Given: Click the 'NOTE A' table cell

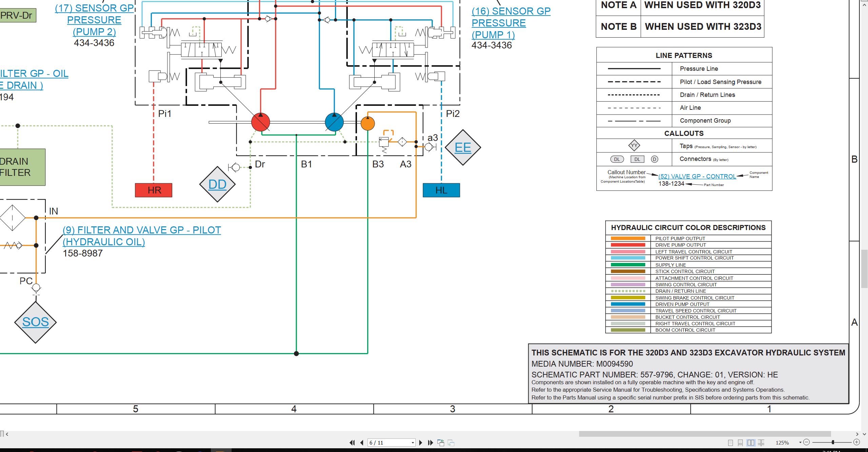Looking at the screenshot, I should (618, 6).
